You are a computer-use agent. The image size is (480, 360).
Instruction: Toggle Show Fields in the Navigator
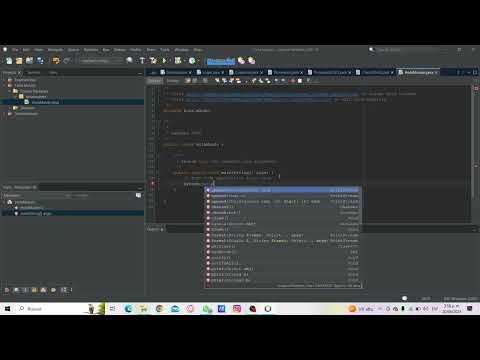pyautogui.click(x=16, y=290)
